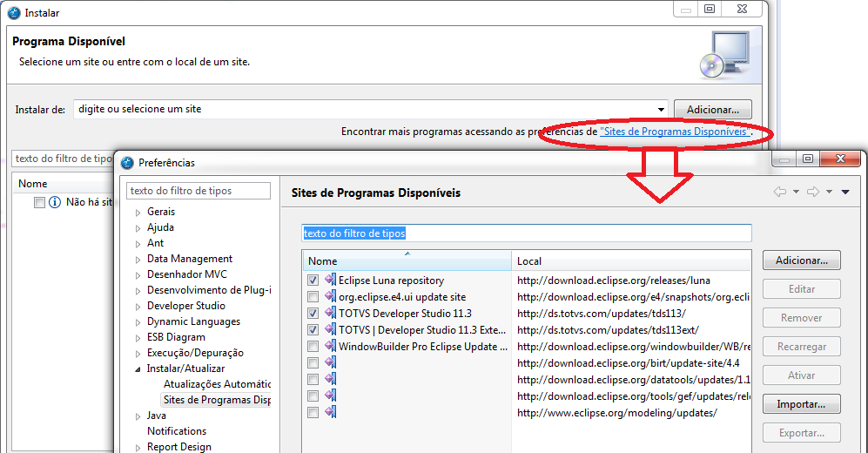Click the Editar button
Viewport: 868px width, 453px height.
[x=802, y=289]
